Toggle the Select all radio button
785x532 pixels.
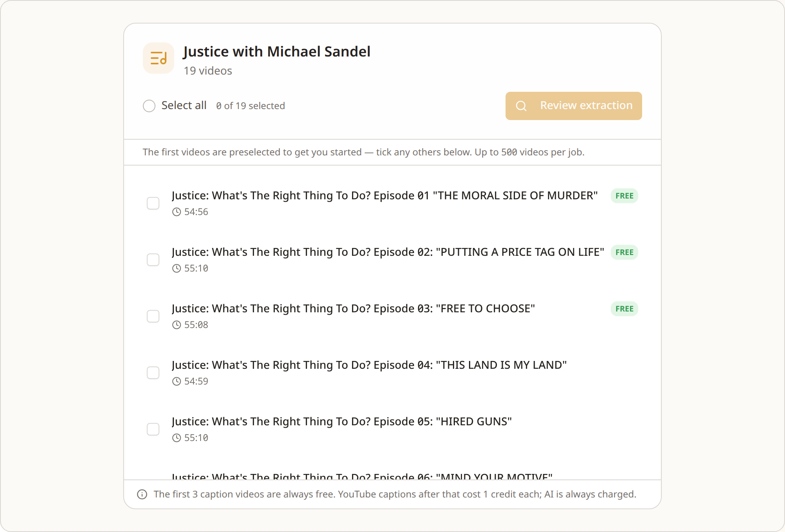tap(149, 106)
